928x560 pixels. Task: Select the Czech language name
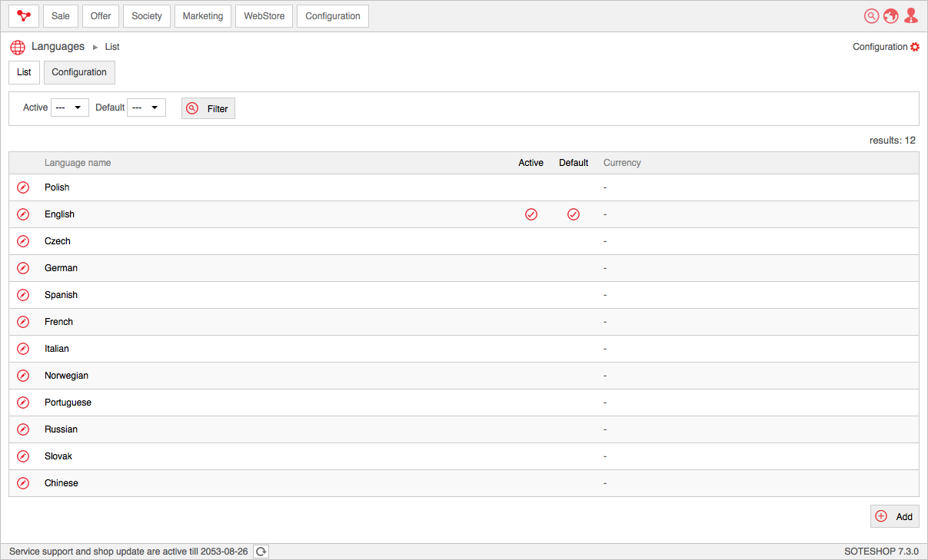(x=58, y=241)
